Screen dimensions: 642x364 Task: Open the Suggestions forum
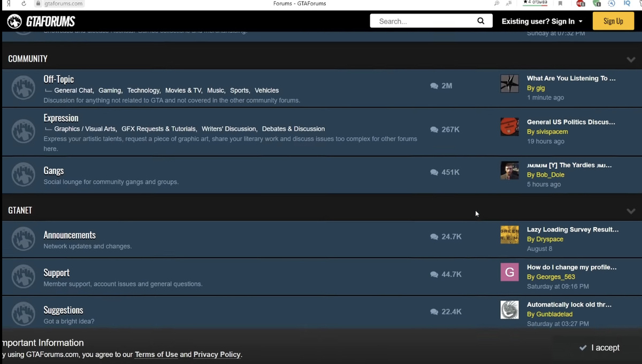63,311
